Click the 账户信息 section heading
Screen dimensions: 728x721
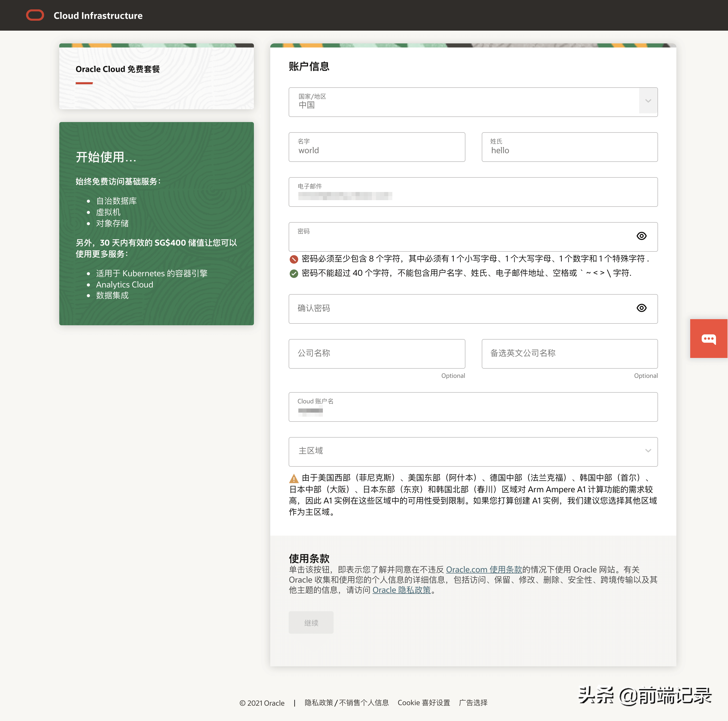point(309,66)
